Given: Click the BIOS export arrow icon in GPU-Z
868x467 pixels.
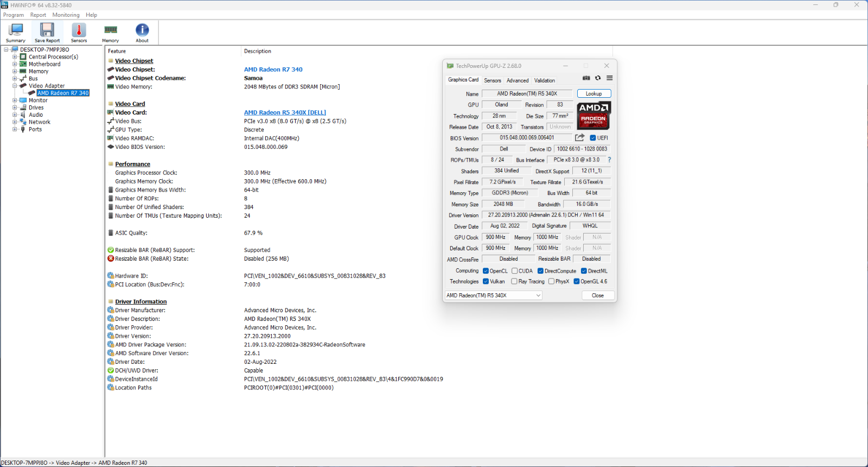Looking at the screenshot, I should coord(580,137).
